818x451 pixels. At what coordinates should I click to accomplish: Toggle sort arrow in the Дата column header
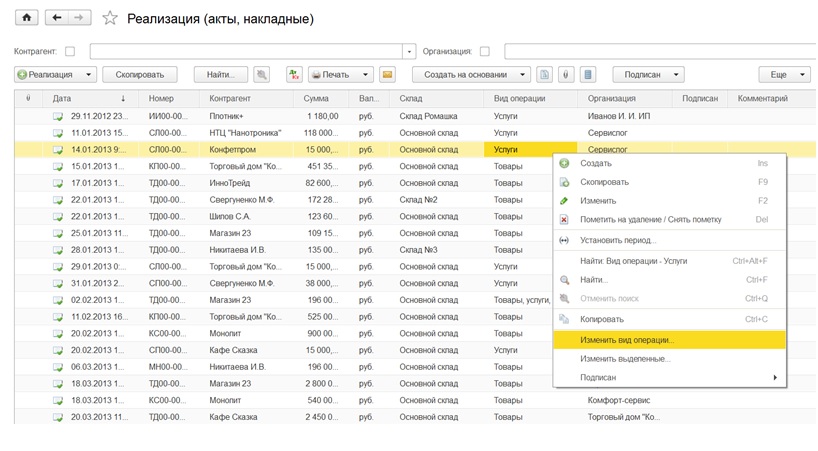[x=123, y=98]
